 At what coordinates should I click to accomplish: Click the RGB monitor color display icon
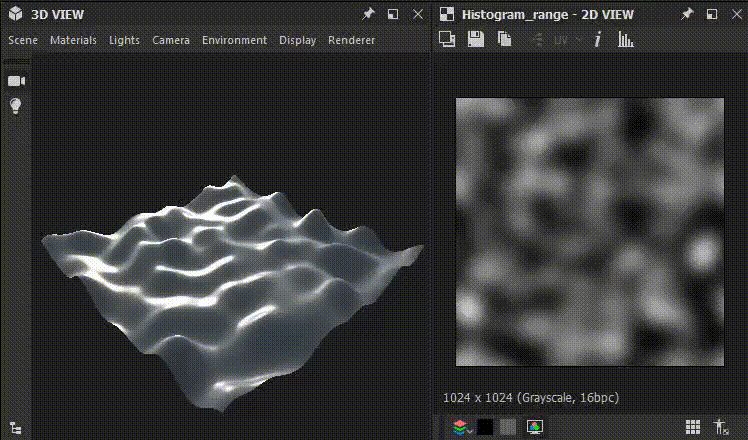535,427
